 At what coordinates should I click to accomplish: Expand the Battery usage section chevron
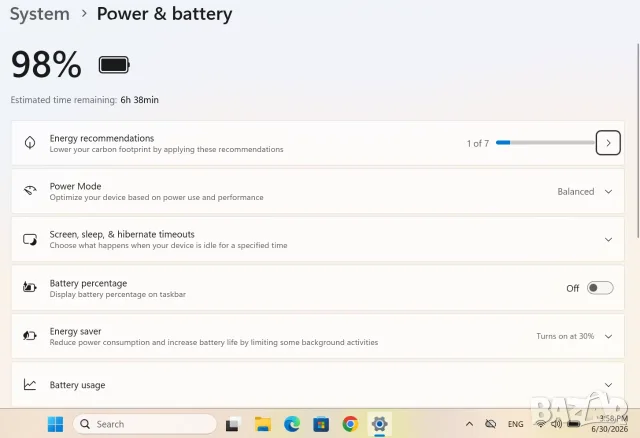(x=608, y=385)
